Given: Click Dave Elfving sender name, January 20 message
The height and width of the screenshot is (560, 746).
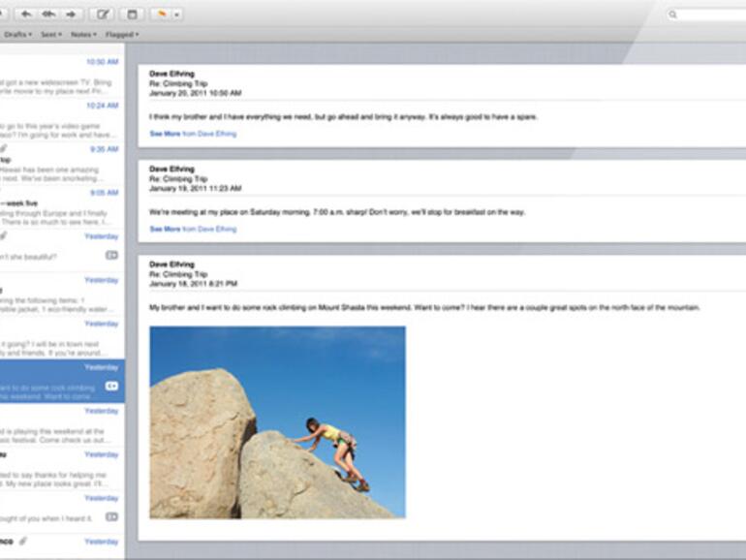Looking at the screenshot, I should click(171, 74).
